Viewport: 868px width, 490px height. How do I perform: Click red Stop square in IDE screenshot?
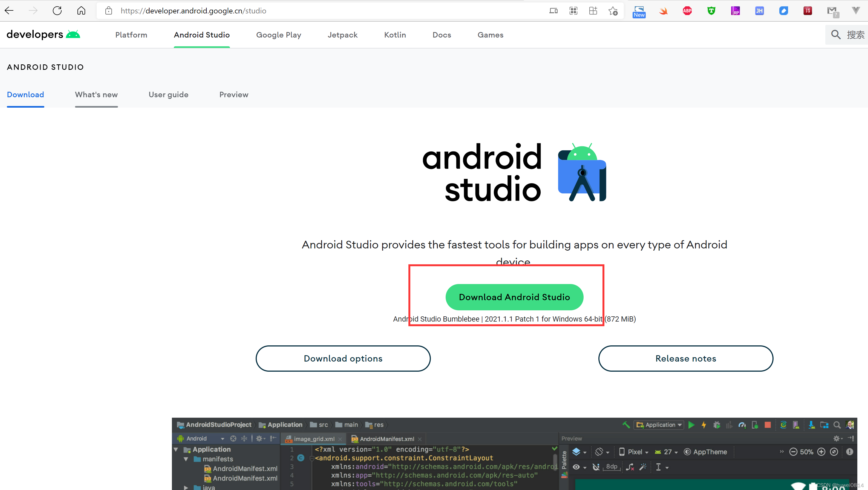pos(768,425)
